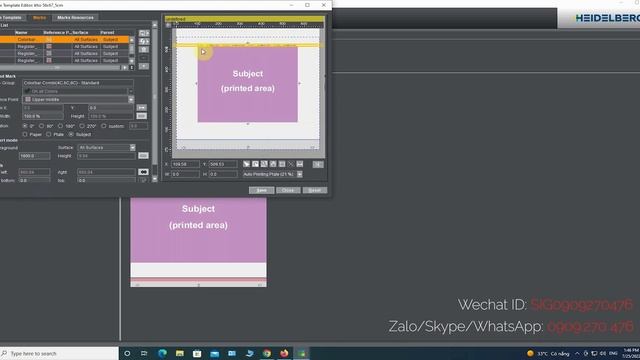Viewport: 640px width, 360px height.
Task: Set rotation to 270 degrees
Action: point(82,126)
